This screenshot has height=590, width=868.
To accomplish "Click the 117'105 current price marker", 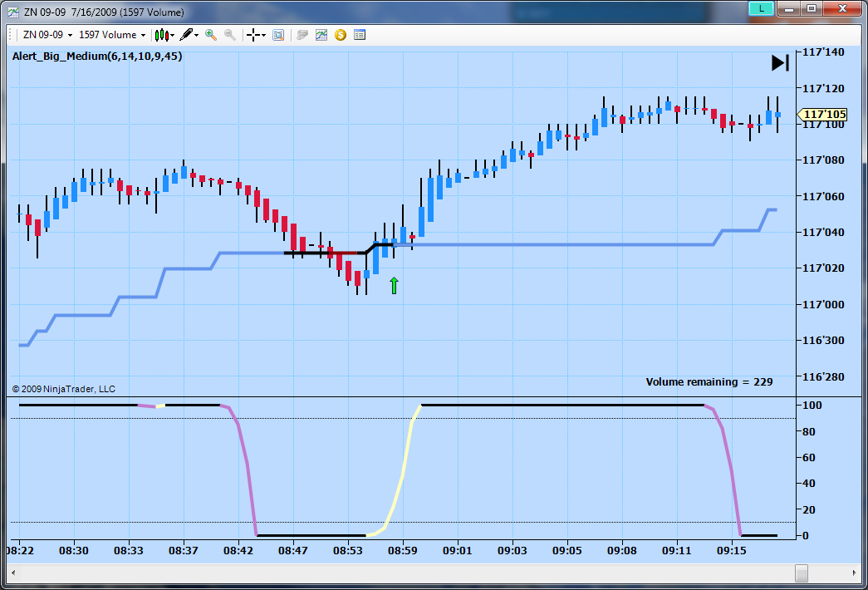I will point(822,114).
